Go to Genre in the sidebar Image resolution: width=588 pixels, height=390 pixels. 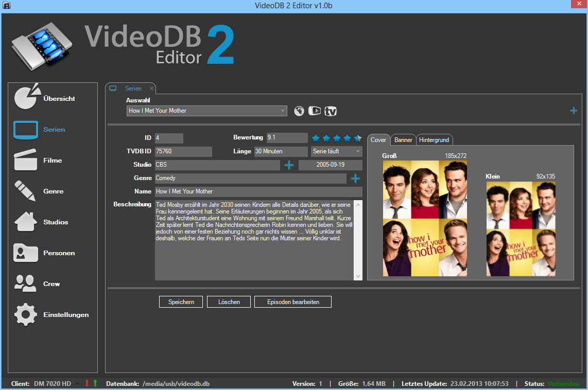click(53, 191)
